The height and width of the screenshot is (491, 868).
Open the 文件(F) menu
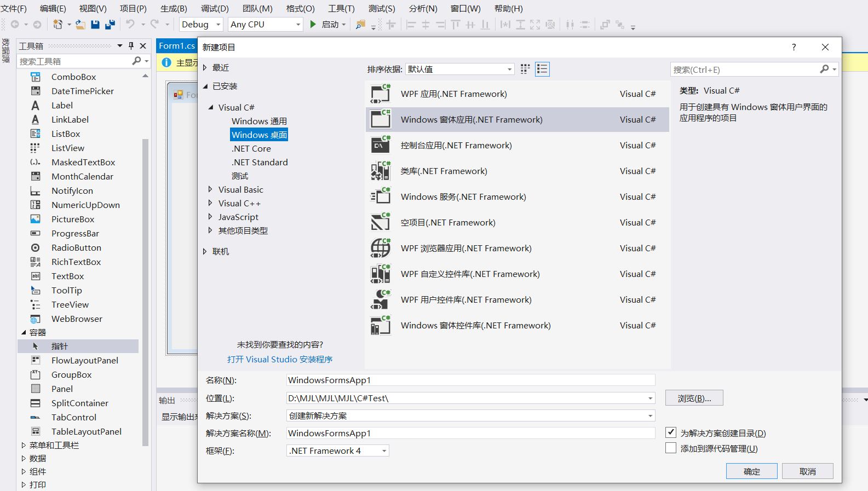tap(14, 8)
